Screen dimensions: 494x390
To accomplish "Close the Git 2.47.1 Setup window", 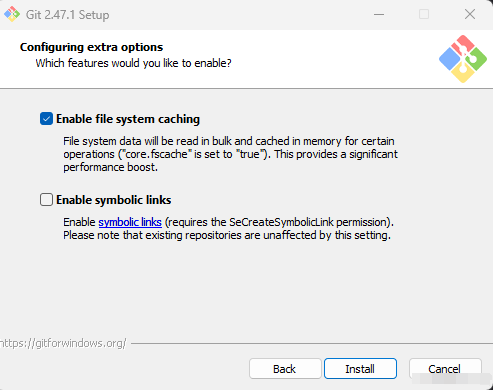I will [x=470, y=14].
